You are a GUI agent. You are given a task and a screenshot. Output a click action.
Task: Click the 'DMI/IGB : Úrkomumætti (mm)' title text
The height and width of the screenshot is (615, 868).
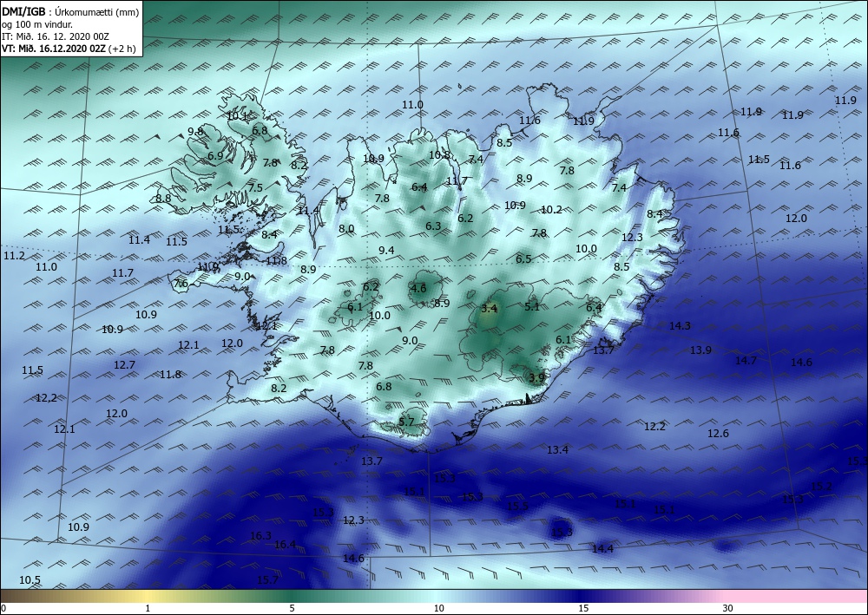70,11
